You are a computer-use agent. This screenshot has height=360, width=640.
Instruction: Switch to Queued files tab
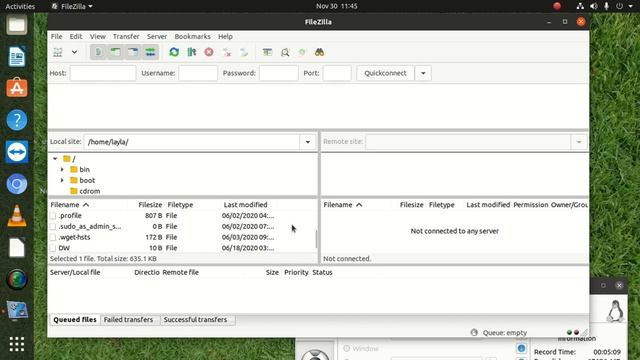[75, 320]
